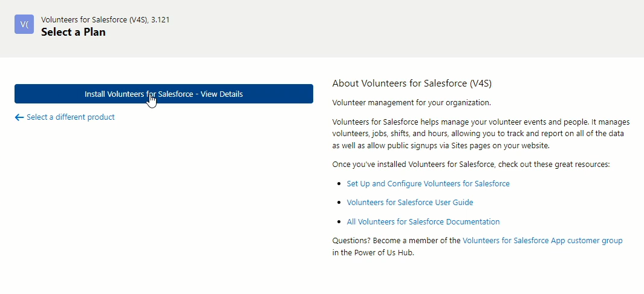Install Volunteers for Salesforce - View Details
This screenshot has height=294, width=644.
click(164, 94)
